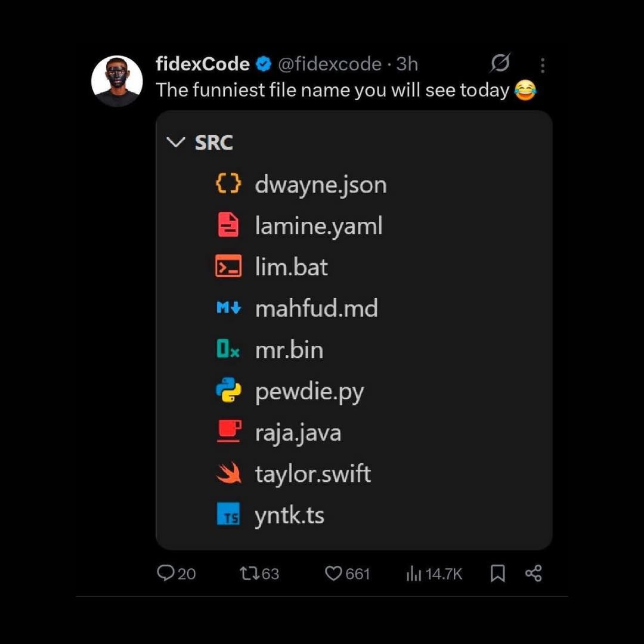644x644 pixels.
Task: Like the tweet with heart icon
Action: [x=333, y=573]
